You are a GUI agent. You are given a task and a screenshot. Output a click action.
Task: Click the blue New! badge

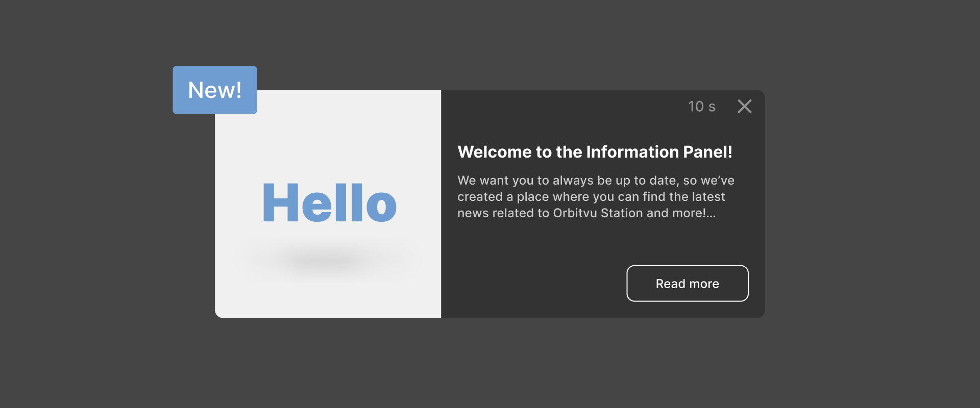(x=214, y=90)
